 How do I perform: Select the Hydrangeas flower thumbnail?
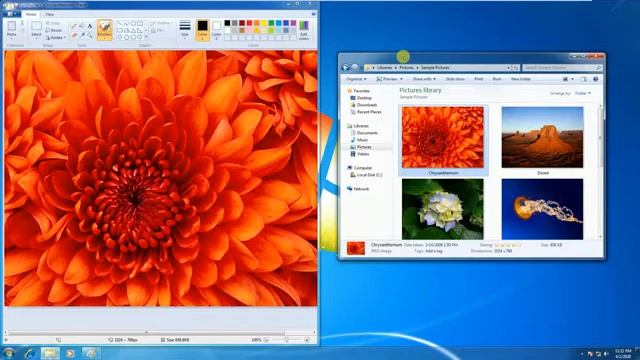click(443, 209)
